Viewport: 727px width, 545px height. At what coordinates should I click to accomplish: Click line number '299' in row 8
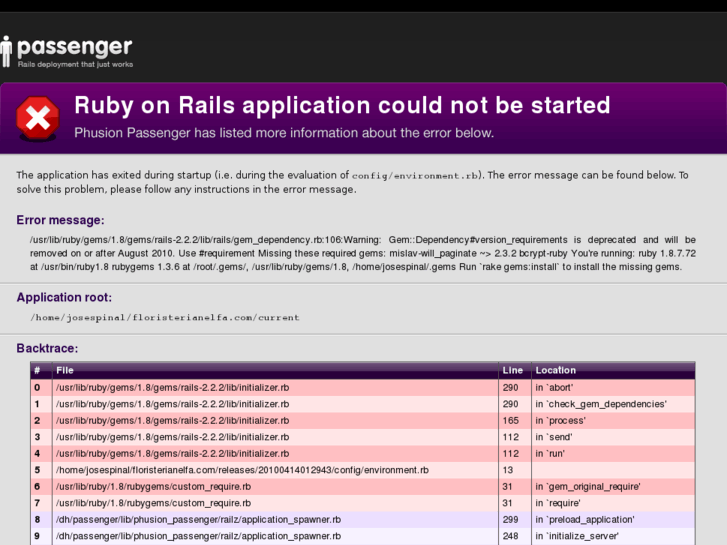coord(510,519)
